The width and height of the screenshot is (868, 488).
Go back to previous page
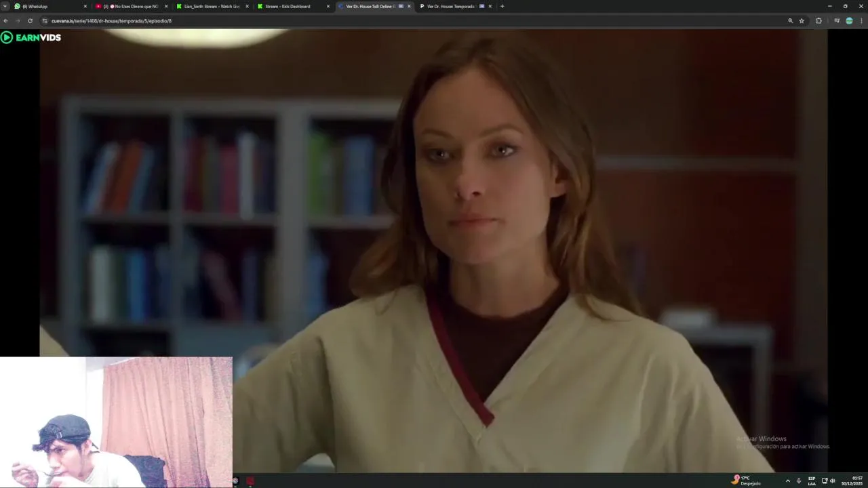[7, 21]
